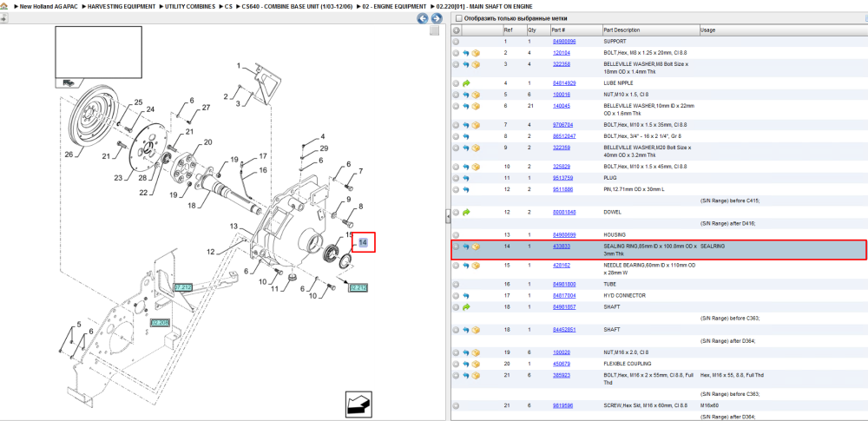
Task: Toggle the mark circle for SCREW 9819596
Action: [x=457, y=405]
